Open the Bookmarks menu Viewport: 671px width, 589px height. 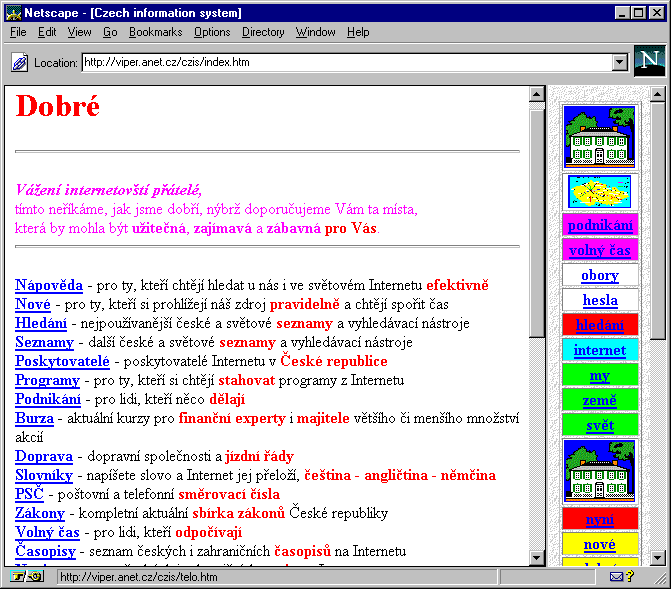click(155, 32)
